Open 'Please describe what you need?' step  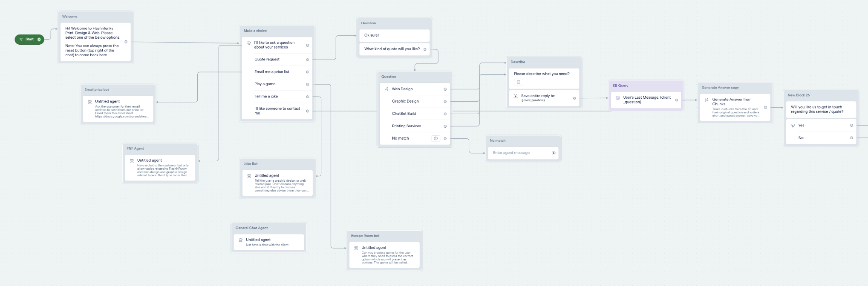coord(544,78)
